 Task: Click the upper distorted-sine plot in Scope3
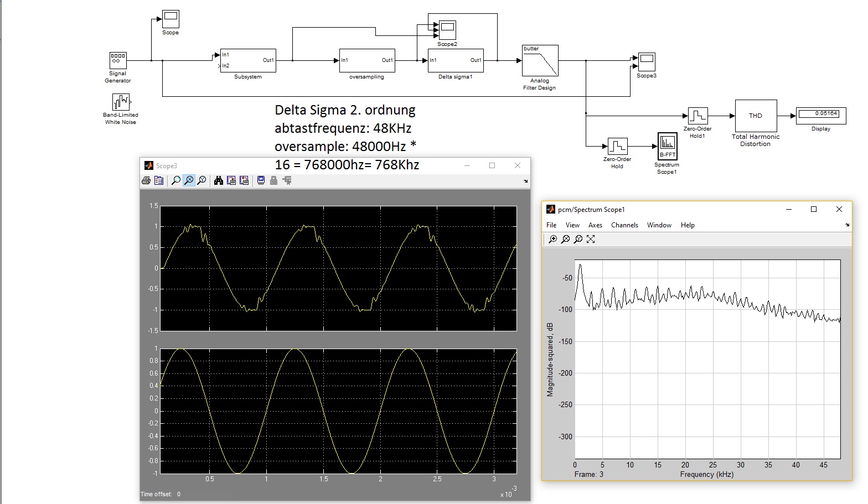click(x=338, y=268)
